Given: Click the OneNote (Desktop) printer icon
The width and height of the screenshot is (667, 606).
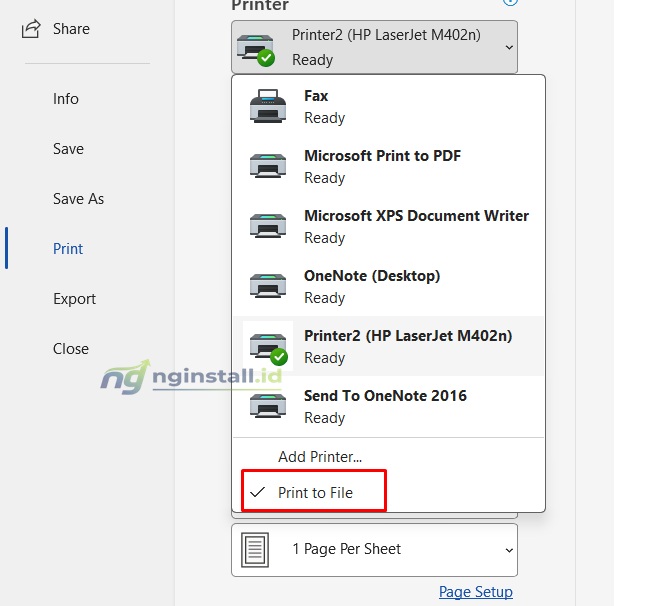Looking at the screenshot, I should (x=268, y=286).
